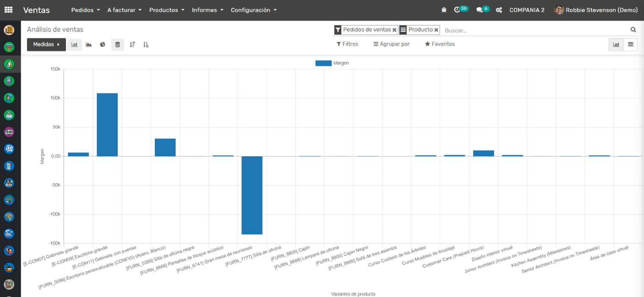Screen dimensions: 644x297
Task: Sort bars in ascending order
Action: (146, 44)
